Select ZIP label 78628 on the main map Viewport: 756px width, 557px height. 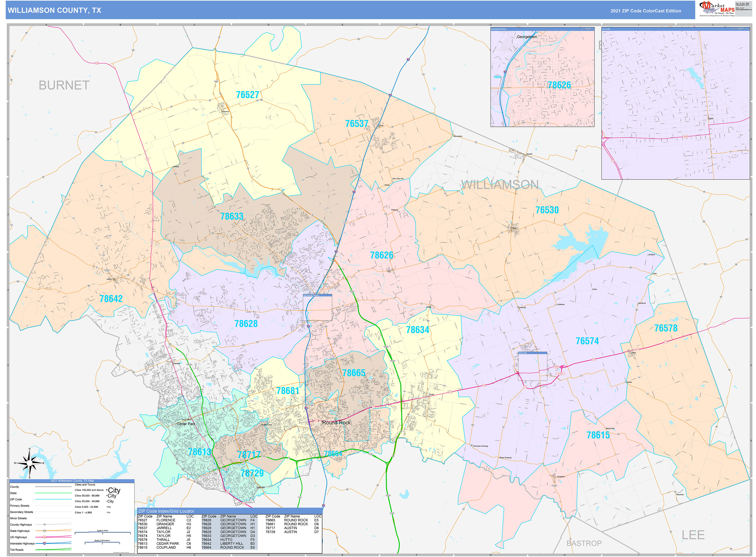click(x=246, y=324)
